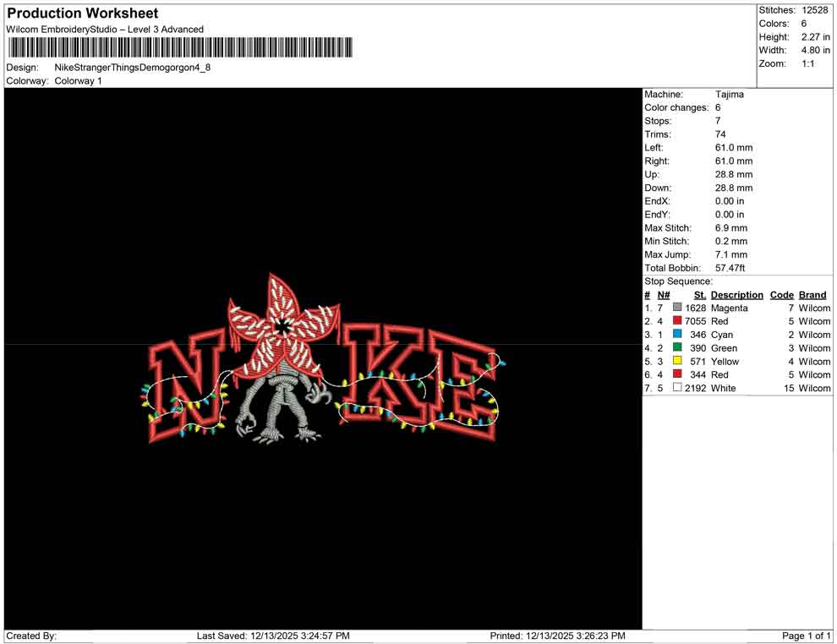Viewport: 837px width, 644px height.
Task: Click the Description column header
Action: pos(736,295)
